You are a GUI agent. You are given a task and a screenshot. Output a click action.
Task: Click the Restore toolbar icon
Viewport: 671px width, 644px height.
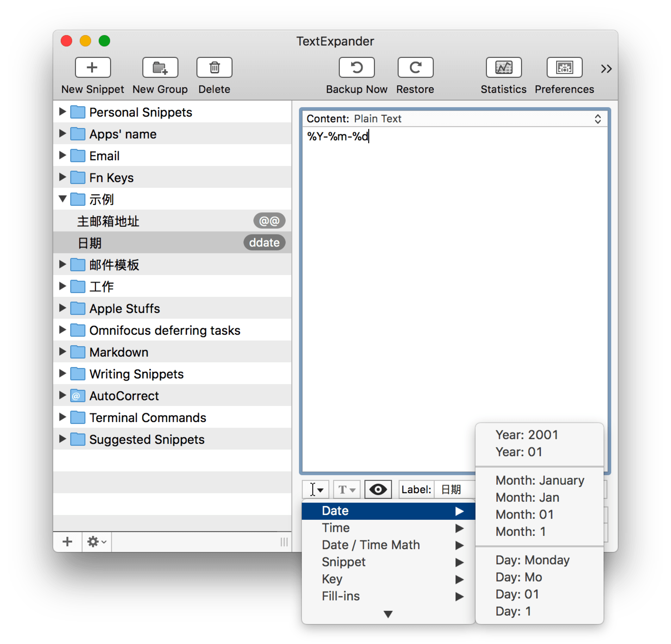click(415, 67)
